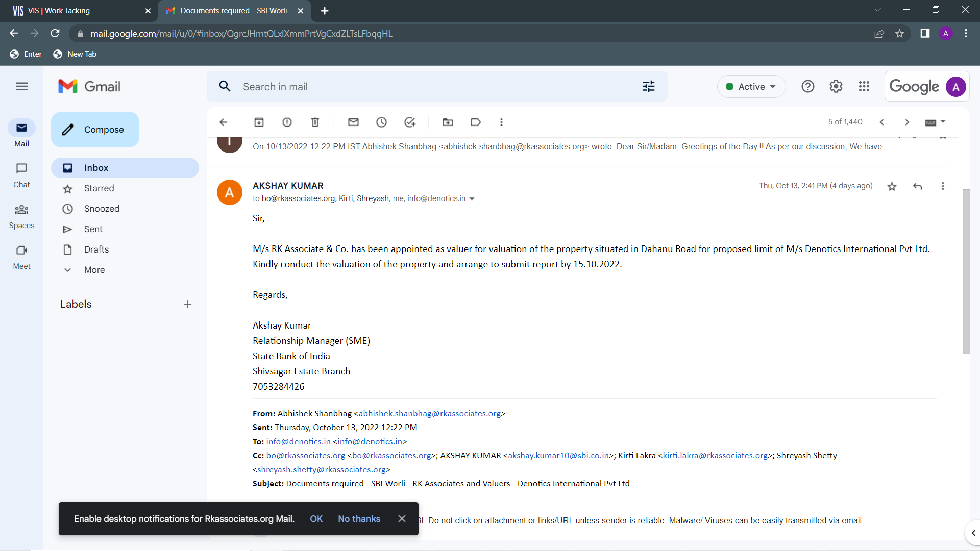Star Akshay Kumar's message
Screen dimensions: 980x551
[892, 186]
